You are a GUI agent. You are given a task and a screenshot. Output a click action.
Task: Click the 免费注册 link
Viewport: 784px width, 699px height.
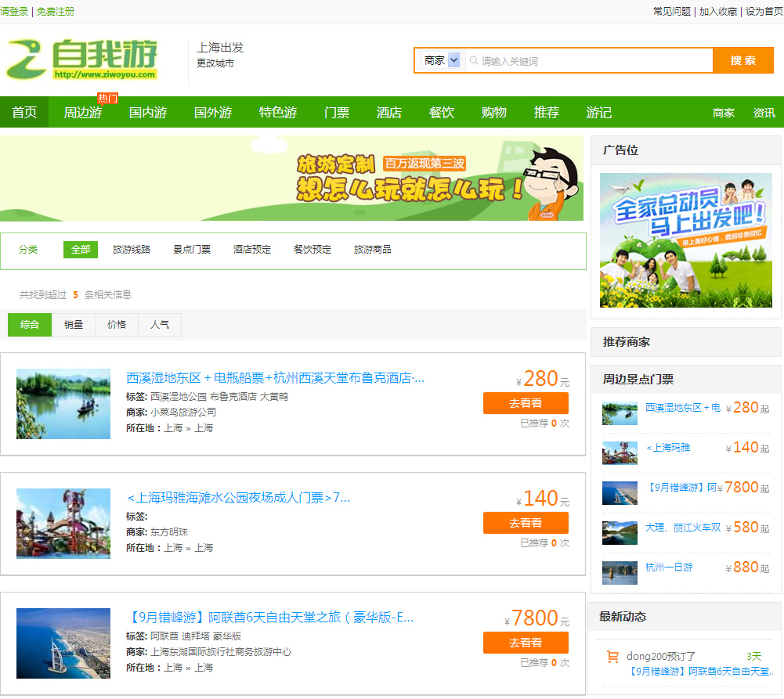(x=56, y=12)
